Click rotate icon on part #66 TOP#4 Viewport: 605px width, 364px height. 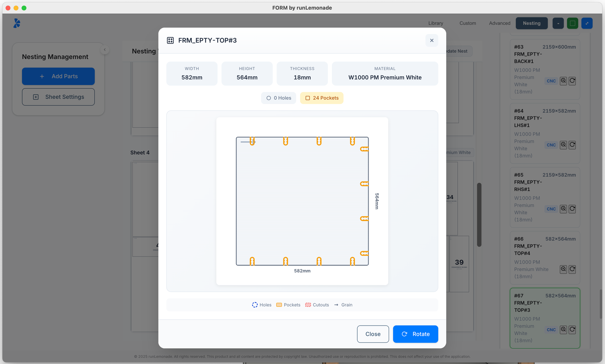click(x=572, y=269)
